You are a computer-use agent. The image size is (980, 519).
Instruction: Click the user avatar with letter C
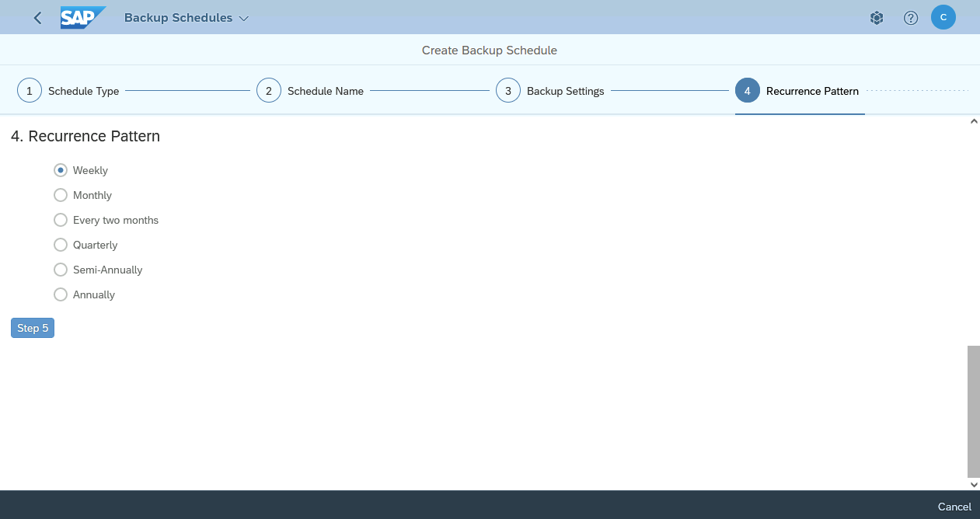tap(943, 17)
